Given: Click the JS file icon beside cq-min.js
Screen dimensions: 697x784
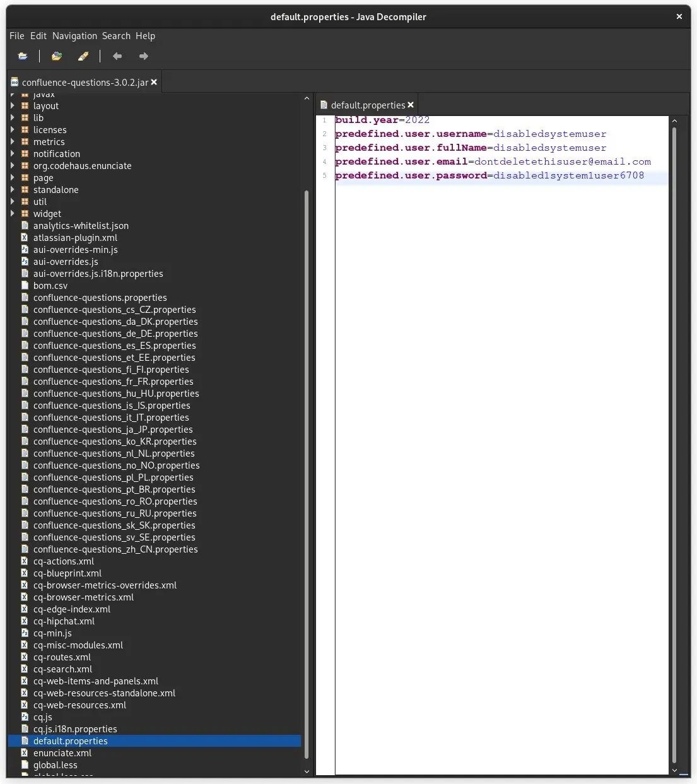Looking at the screenshot, I should (x=25, y=633).
